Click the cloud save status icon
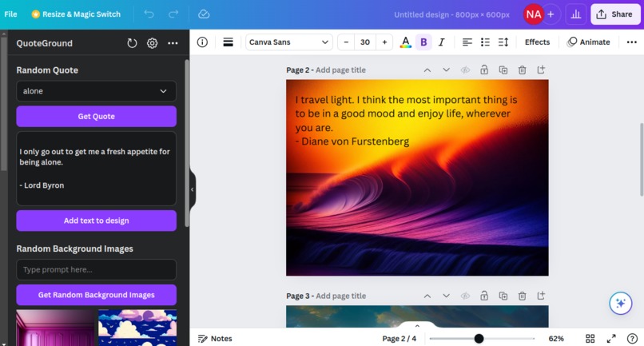The image size is (644, 346). (204, 14)
